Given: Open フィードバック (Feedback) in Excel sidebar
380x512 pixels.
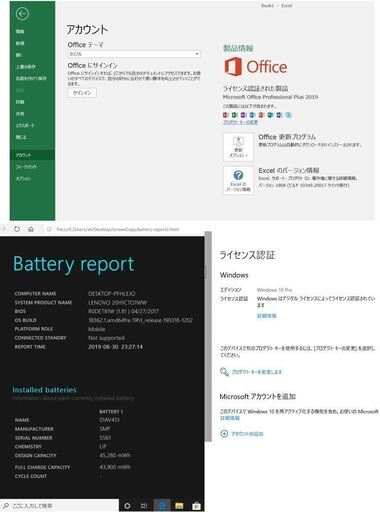Looking at the screenshot, I should 26,167.
